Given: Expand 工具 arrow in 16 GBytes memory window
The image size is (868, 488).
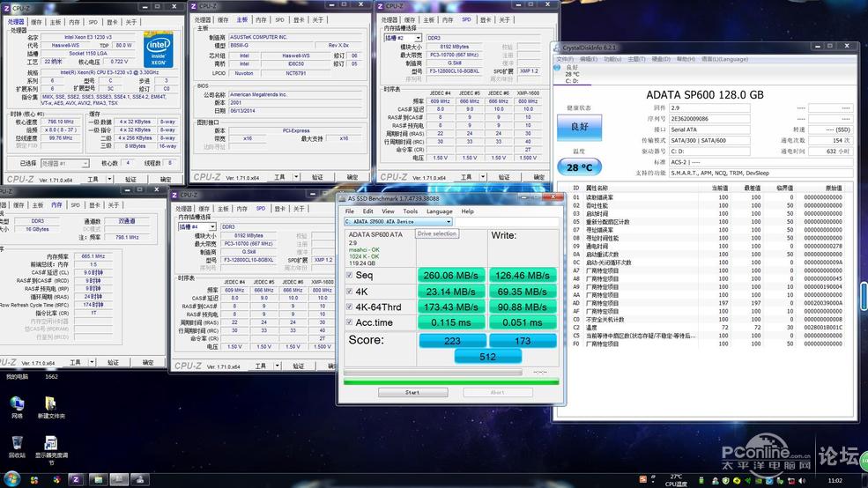Looking at the screenshot, I should tap(92, 362).
